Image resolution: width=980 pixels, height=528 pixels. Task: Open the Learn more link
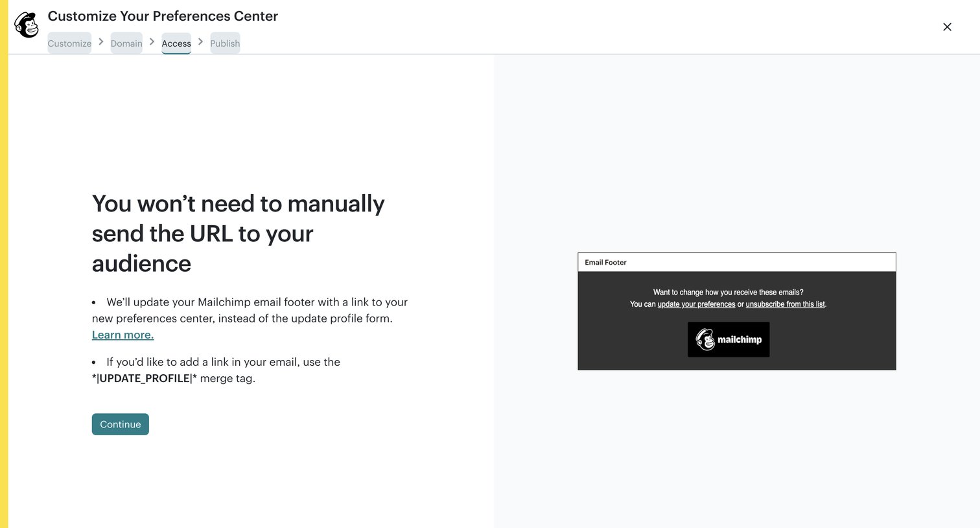[122, 335]
